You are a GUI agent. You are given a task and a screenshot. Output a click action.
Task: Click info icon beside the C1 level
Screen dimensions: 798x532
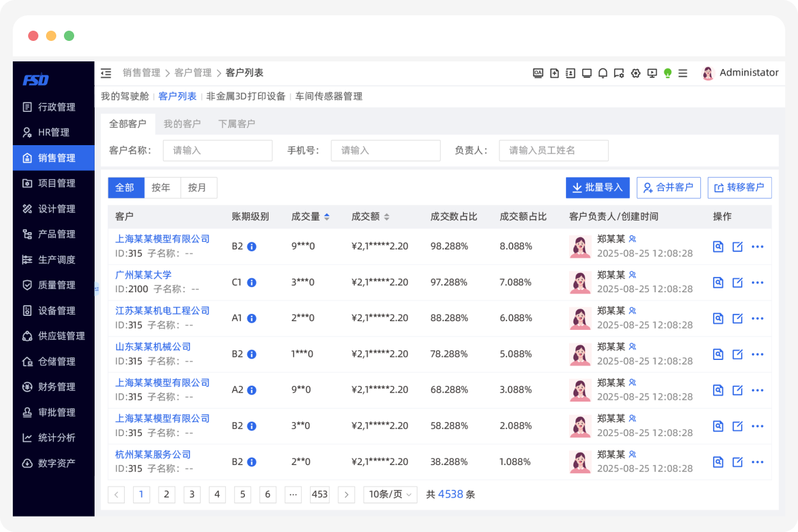pos(252,283)
